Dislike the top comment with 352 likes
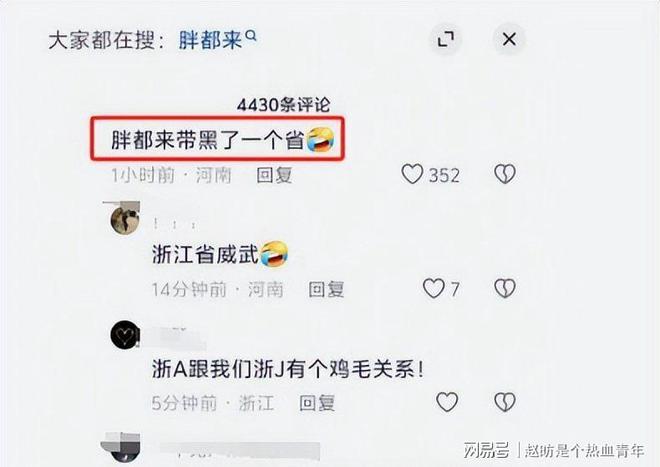 505,174
